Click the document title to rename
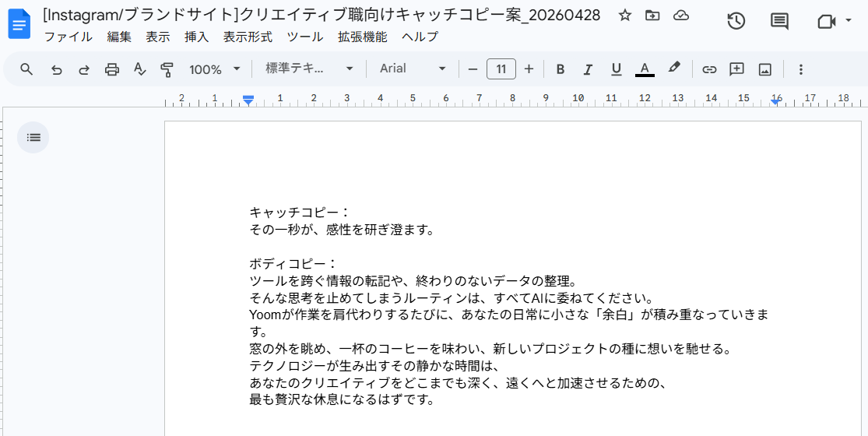The height and width of the screenshot is (436, 868). tap(322, 16)
